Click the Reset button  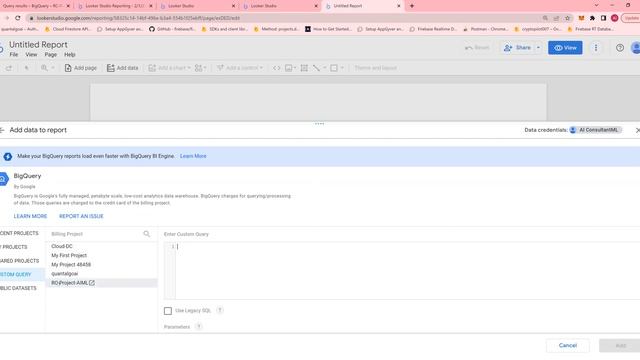(x=477, y=48)
